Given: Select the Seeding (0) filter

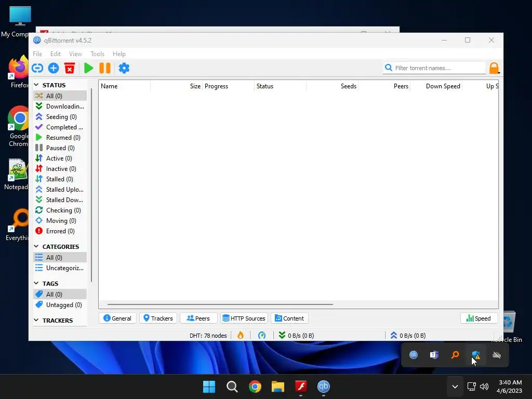Looking at the screenshot, I should 60,117.
